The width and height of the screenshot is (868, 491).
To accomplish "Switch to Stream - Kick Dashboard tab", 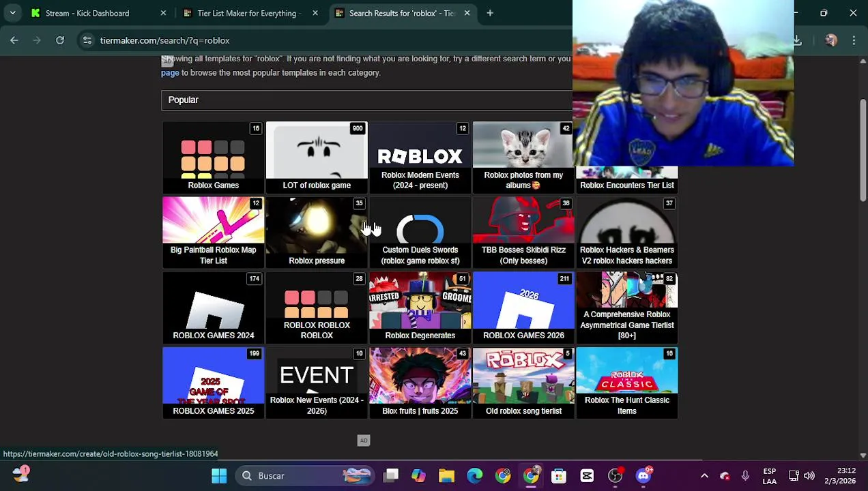I will tap(97, 13).
